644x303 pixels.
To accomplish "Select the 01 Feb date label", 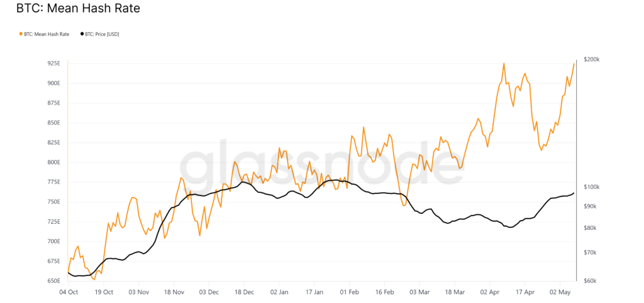I will [349, 292].
